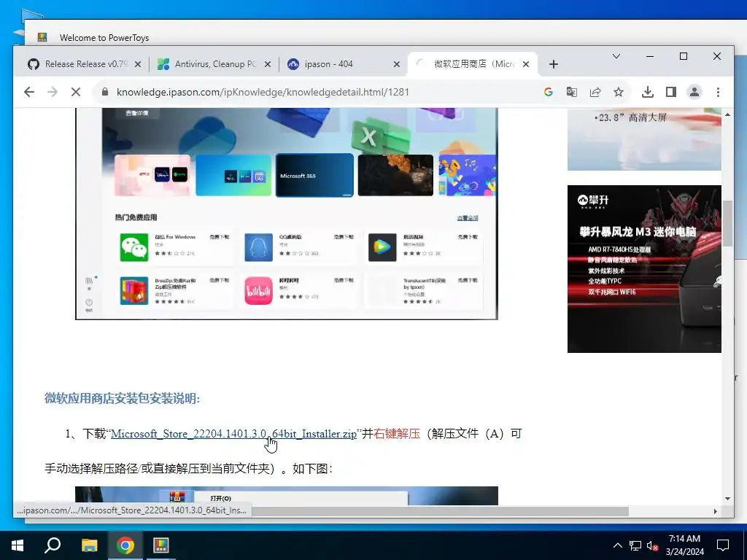Open the Chrome downloads icon
Viewport: 747px width, 560px height.
[x=648, y=92]
